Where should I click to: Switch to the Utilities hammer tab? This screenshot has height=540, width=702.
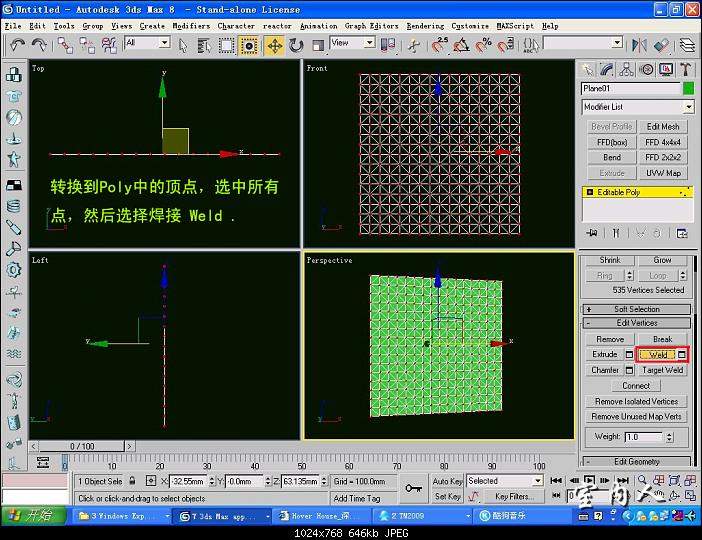pos(685,69)
